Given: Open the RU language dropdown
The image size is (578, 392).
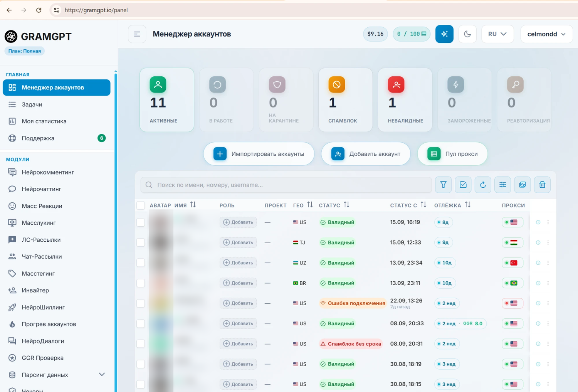Looking at the screenshot, I should [497, 34].
